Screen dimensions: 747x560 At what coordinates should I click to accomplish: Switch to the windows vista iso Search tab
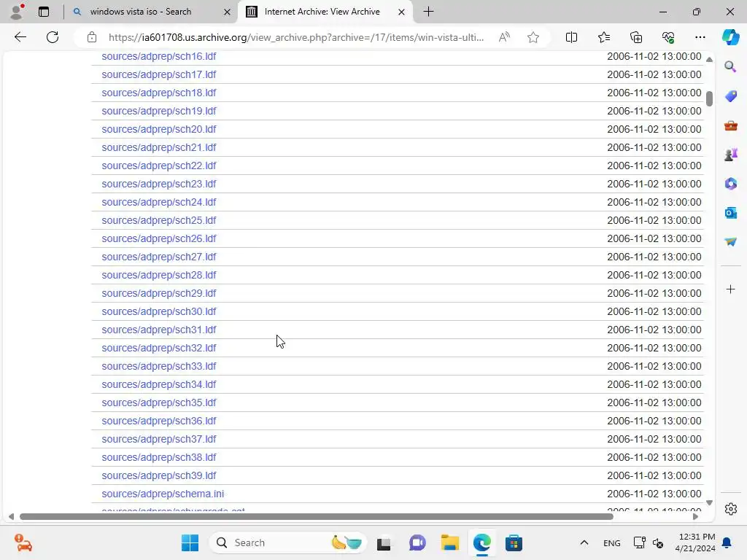[141, 12]
